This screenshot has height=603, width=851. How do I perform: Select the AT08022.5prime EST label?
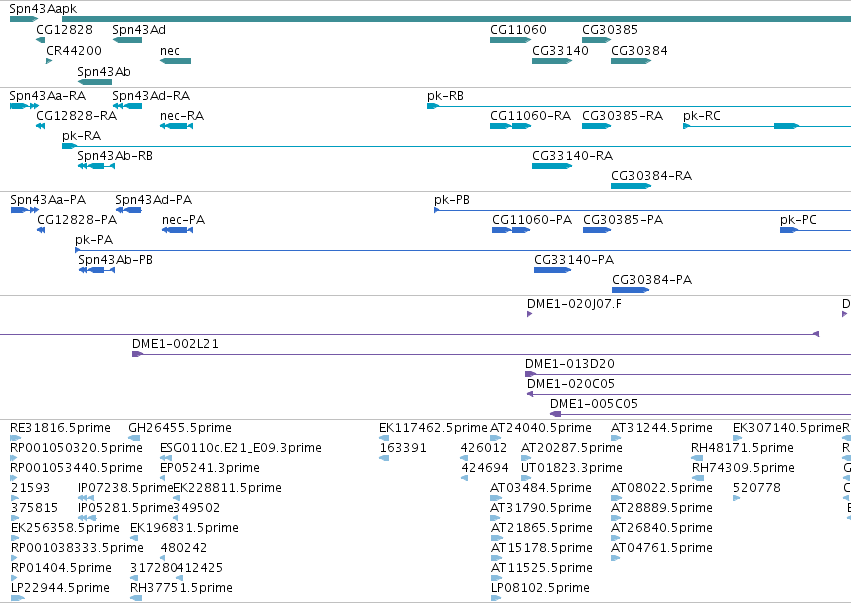point(662,489)
